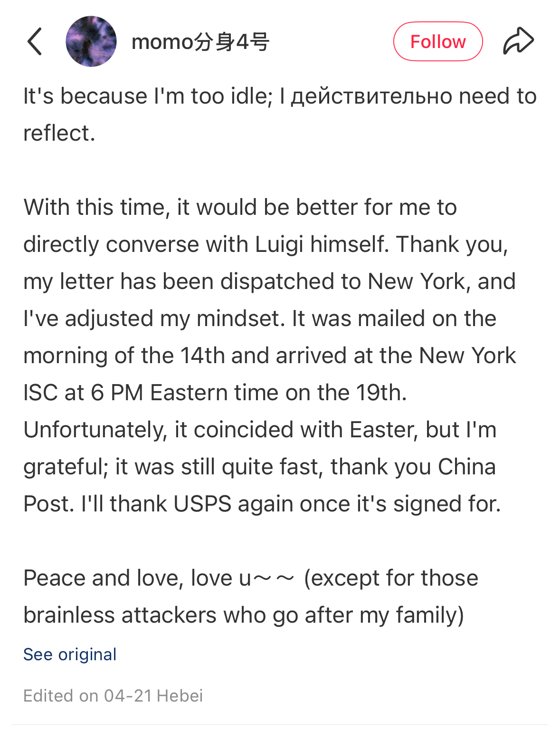The image size is (560, 732).
Task: Tap the word USPS in the post
Action: [202, 504]
